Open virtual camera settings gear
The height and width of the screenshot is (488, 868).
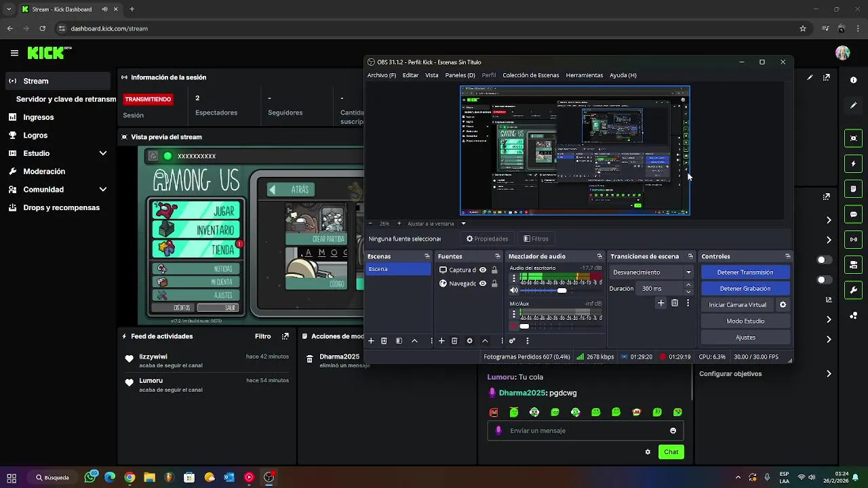point(783,305)
